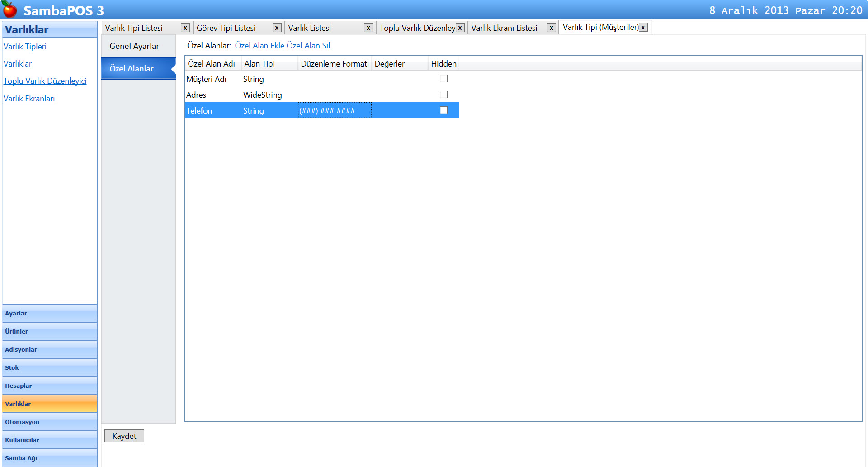Screen dimensions: 868x467
Task: Close the Varlık Listesi tab
Action: point(368,28)
